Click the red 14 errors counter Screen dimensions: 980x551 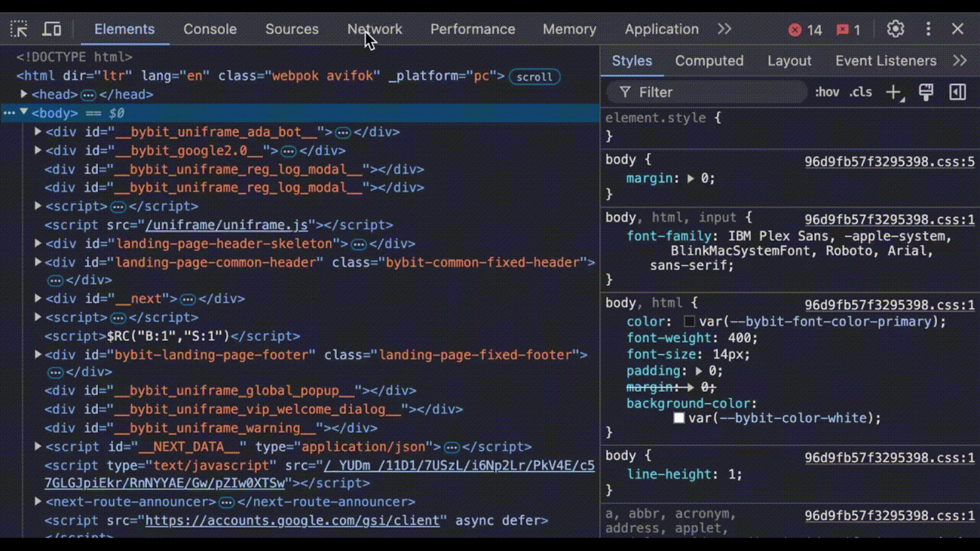[x=805, y=30]
